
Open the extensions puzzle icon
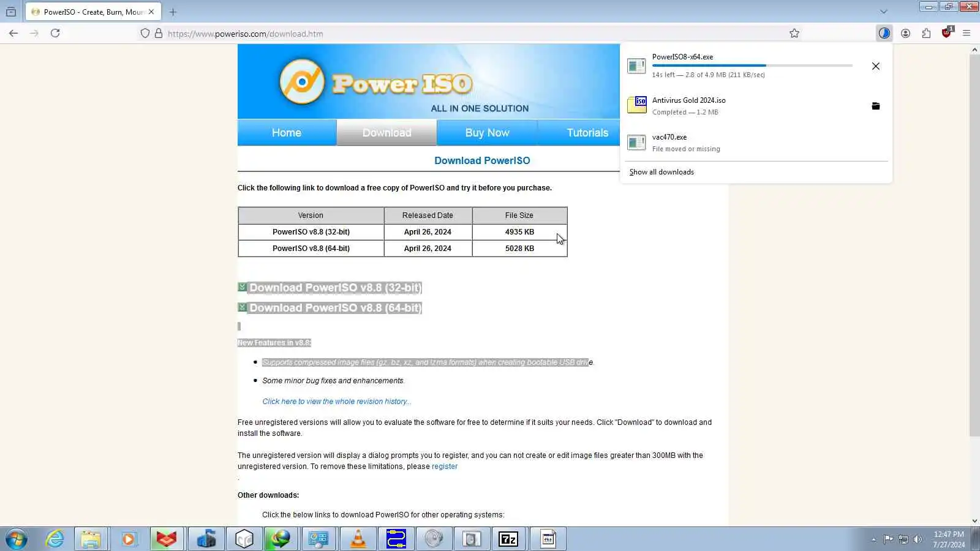(x=926, y=33)
